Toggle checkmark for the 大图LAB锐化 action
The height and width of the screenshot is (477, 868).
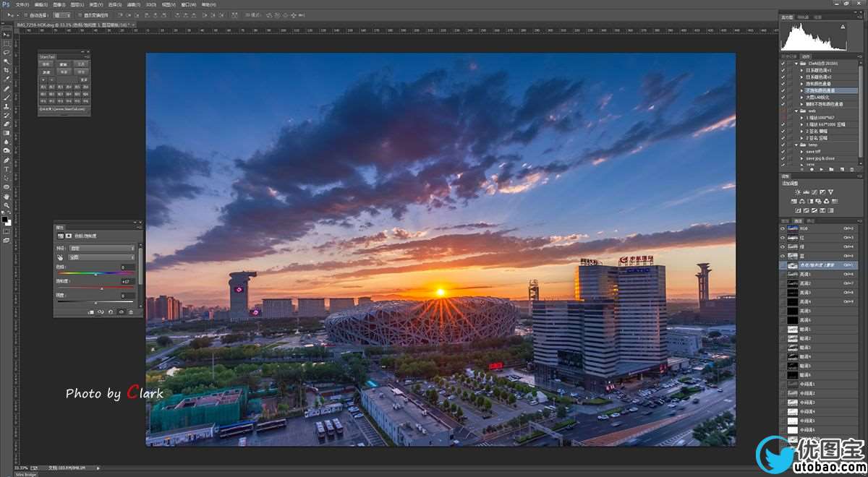pyautogui.click(x=783, y=97)
